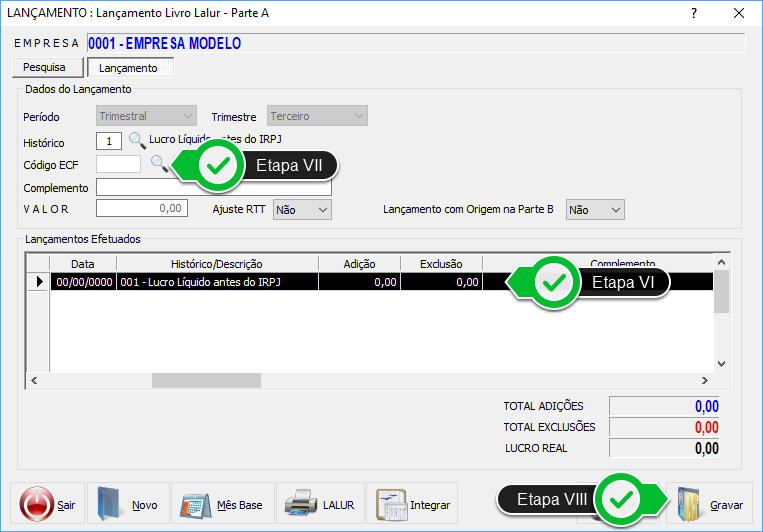Click the Histórico magnifier search icon
The width and height of the screenshot is (763, 532).
pyautogui.click(x=137, y=140)
